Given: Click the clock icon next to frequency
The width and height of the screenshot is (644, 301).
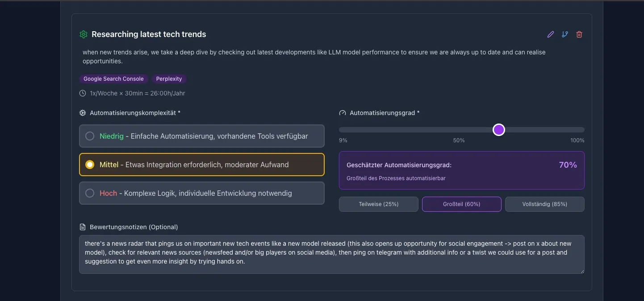Looking at the screenshot, I should pyautogui.click(x=83, y=93).
